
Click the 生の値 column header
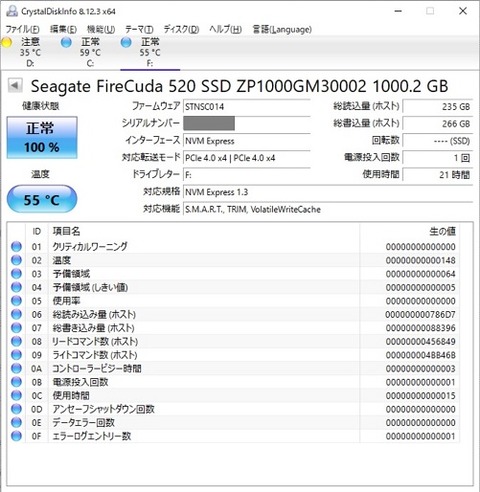pyautogui.click(x=409, y=231)
